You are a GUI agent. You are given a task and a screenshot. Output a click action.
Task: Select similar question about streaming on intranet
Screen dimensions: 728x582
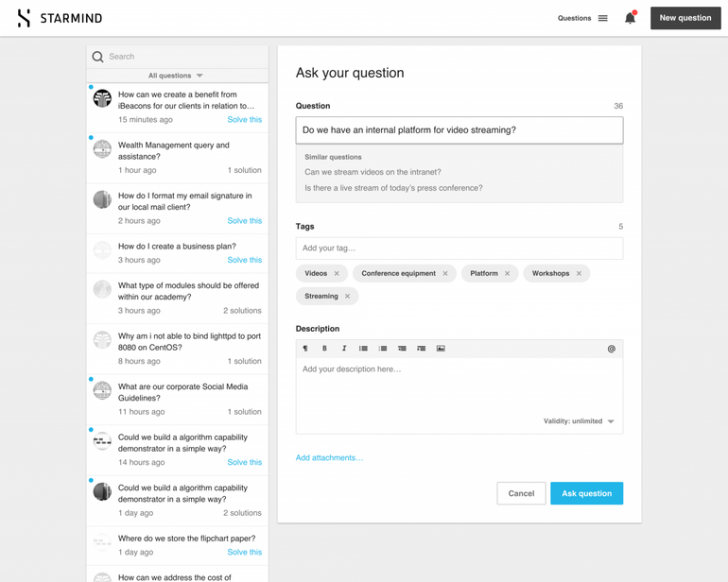pos(373,172)
